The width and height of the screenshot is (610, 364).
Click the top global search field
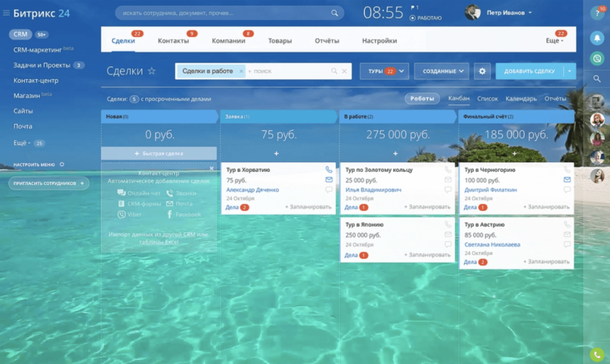click(230, 13)
